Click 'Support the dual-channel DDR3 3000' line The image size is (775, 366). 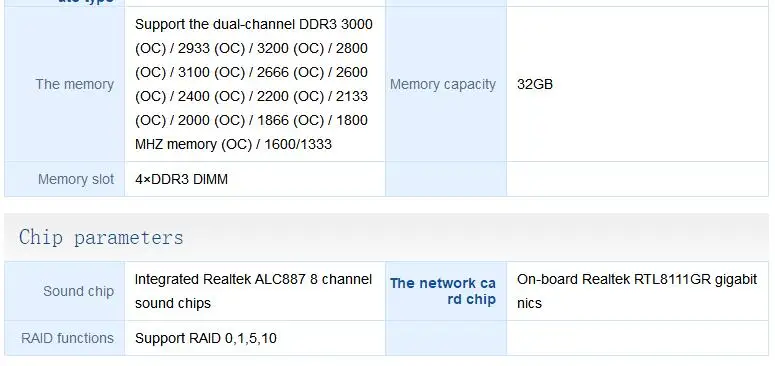(x=254, y=24)
